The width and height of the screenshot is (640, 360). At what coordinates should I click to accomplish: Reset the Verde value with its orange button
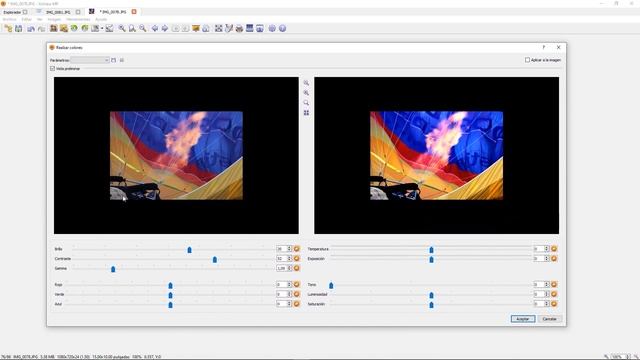click(297, 294)
